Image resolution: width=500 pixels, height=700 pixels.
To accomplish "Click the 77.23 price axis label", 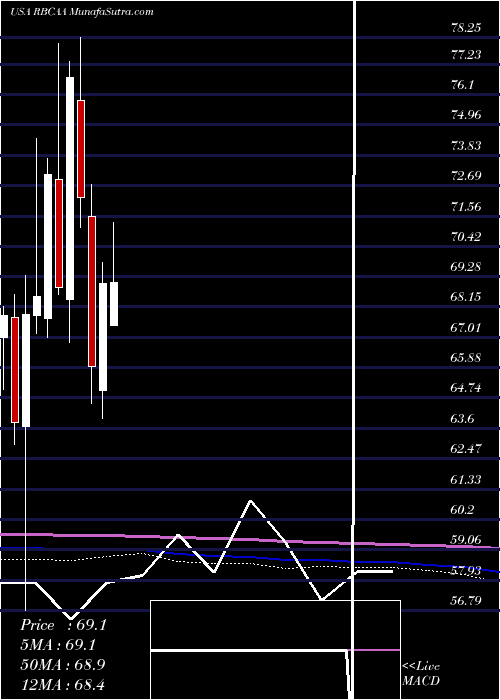I will coord(466,54).
